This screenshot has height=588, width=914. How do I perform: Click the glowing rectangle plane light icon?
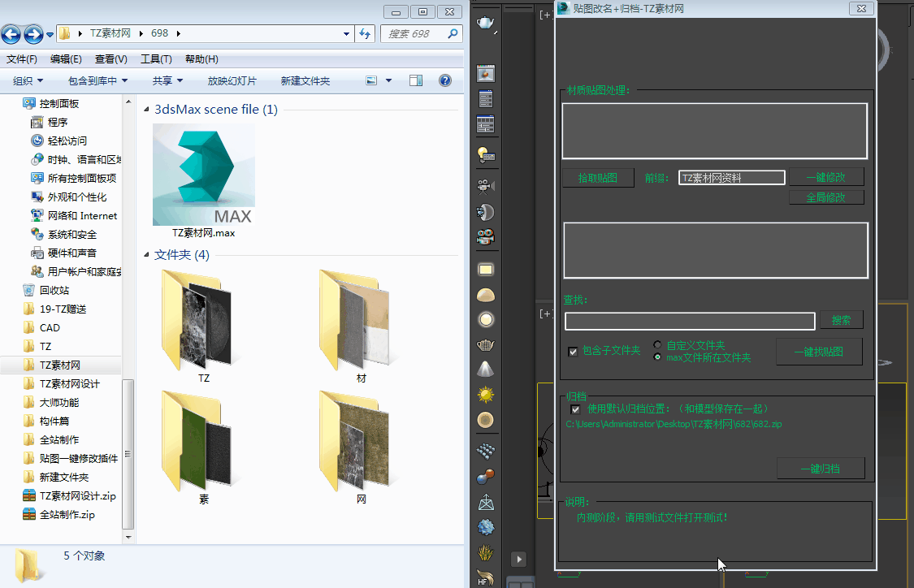click(486, 270)
